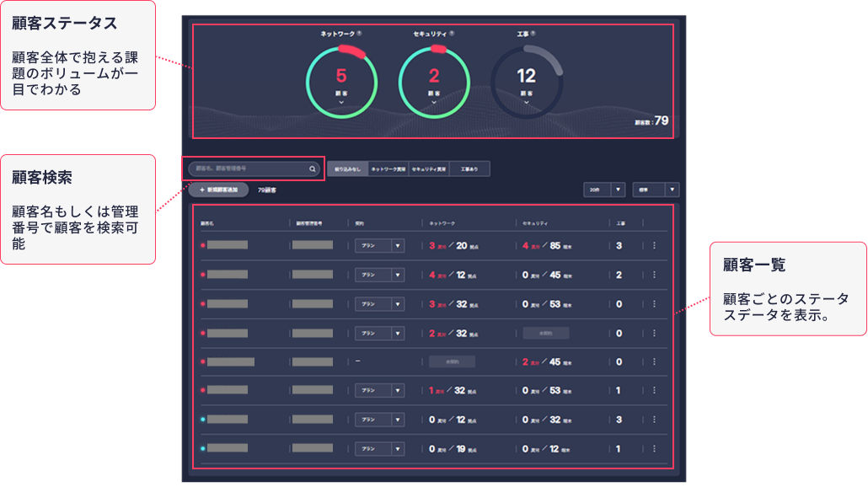Click the 新規顧客追加 button
Viewport: 868px width, 487px height.
[218, 190]
